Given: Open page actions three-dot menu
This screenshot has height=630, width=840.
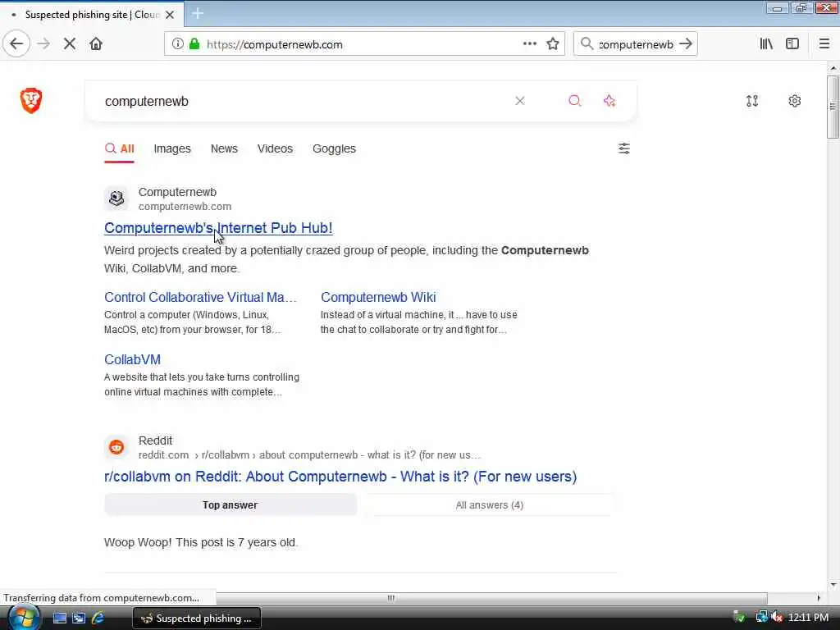Looking at the screenshot, I should click(x=529, y=44).
